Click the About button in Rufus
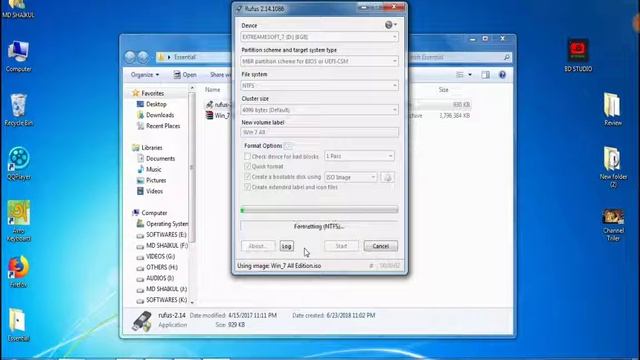Viewport: 640px width, 360px height. coord(258,246)
